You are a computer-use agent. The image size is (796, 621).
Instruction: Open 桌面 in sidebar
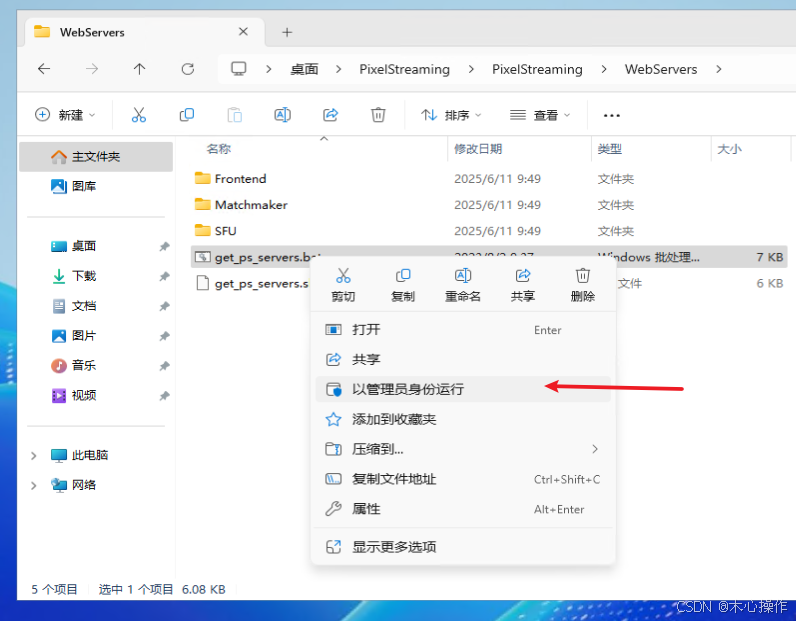tap(96, 246)
